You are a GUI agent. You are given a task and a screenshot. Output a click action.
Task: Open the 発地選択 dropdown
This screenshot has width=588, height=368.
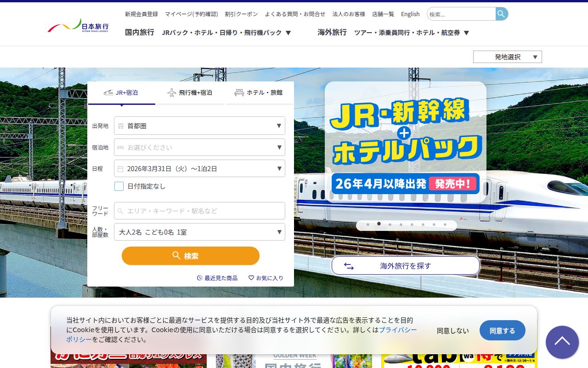508,57
